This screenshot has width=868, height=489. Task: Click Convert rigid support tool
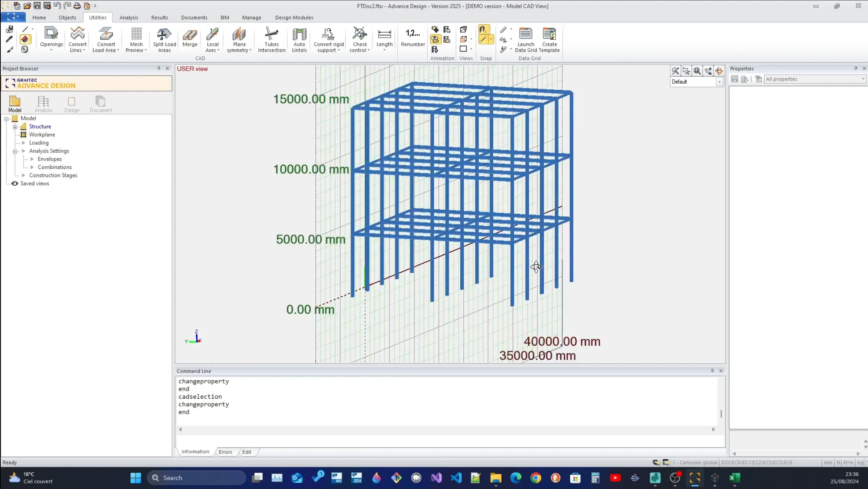328,39
